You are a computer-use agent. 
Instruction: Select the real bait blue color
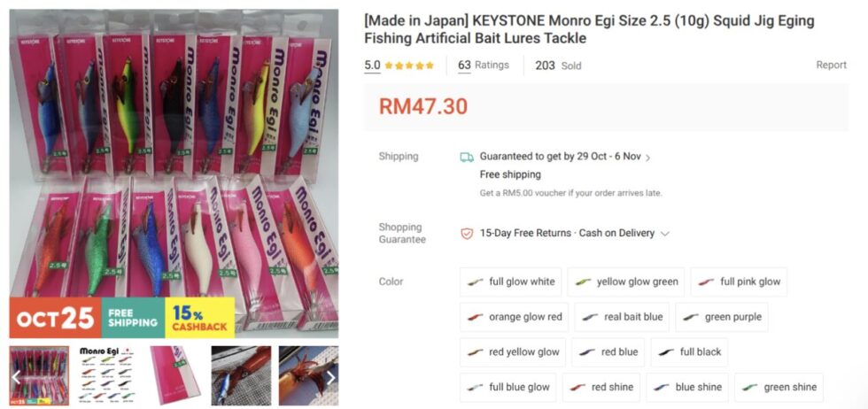click(x=622, y=317)
